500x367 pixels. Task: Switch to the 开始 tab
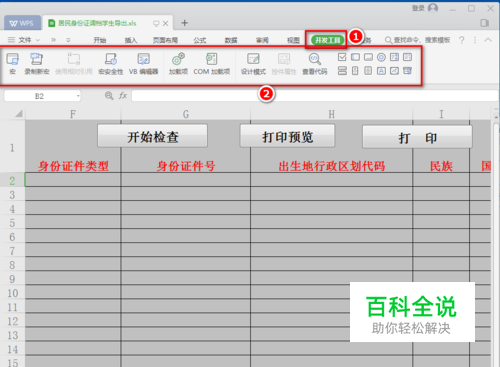[100, 40]
